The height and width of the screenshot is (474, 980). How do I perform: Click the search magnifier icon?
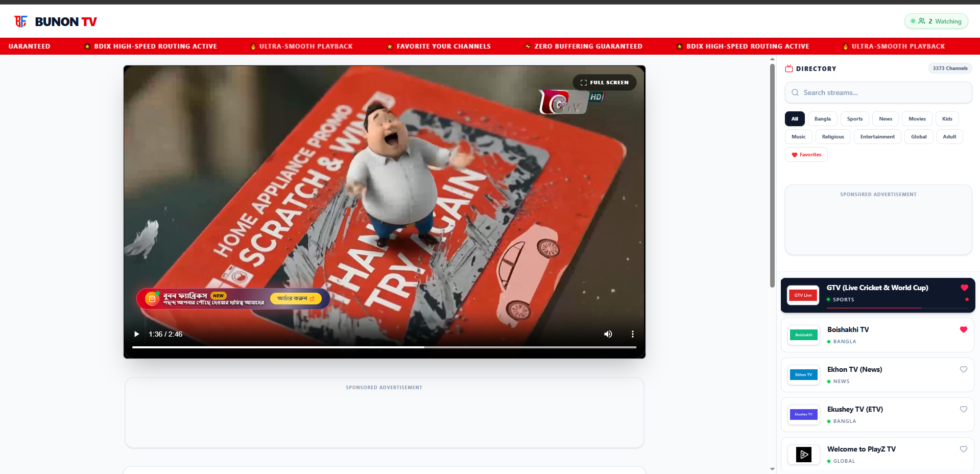coord(795,92)
